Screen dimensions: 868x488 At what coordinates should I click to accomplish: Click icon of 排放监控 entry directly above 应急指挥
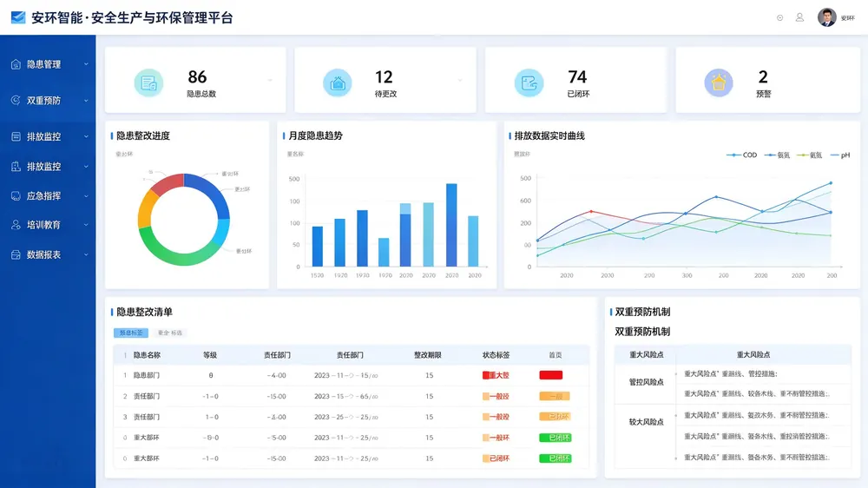click(x=16, y=166)
